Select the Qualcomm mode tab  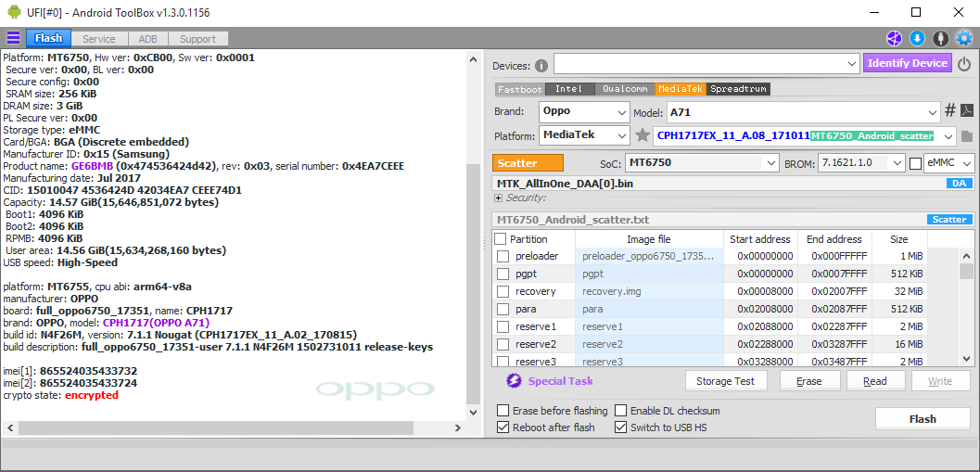point(625,89)
